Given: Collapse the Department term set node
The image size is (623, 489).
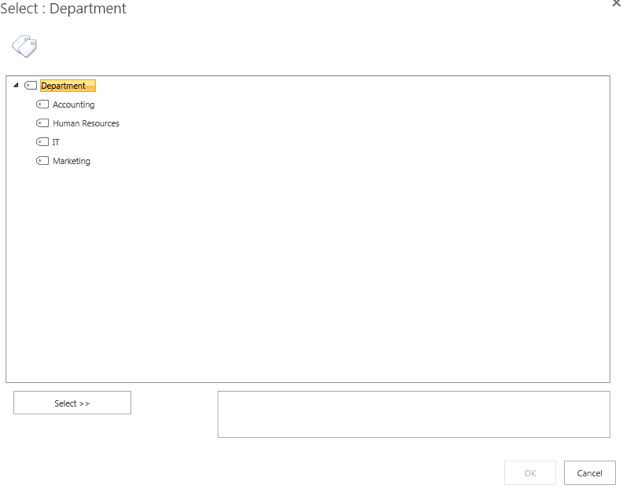Looking at the screenshot, I should 16,85.
